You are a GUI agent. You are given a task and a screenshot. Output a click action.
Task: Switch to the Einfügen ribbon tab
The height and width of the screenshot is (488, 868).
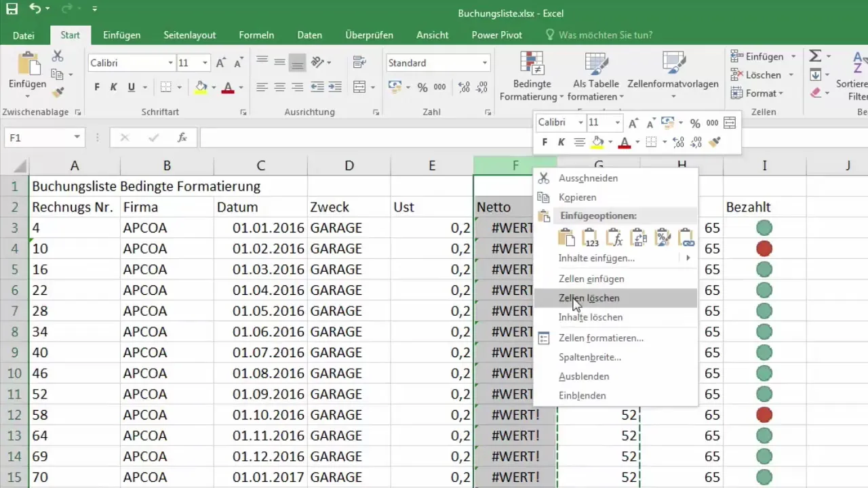[122, 35]
